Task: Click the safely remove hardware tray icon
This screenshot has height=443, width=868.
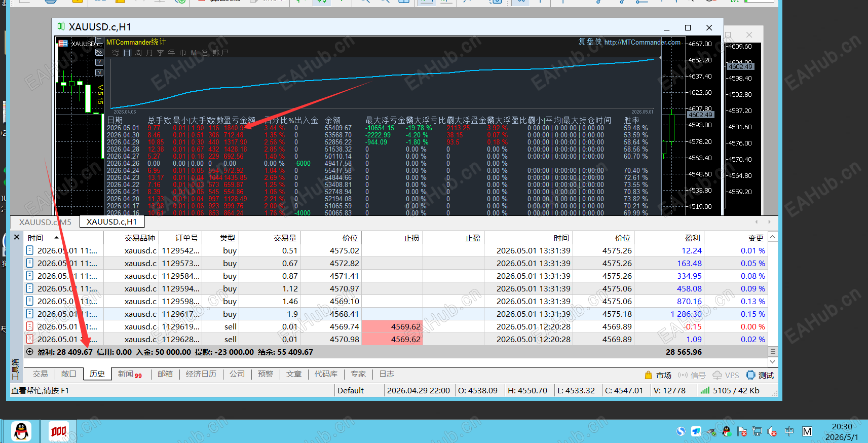Action: click(711, 431)
